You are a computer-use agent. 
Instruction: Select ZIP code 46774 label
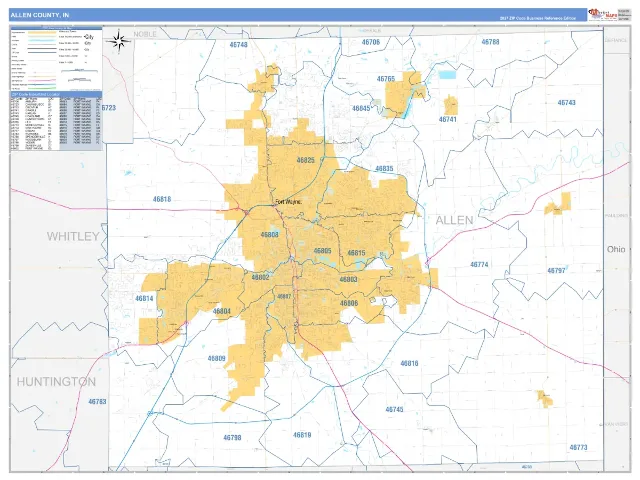click(479, 264)
